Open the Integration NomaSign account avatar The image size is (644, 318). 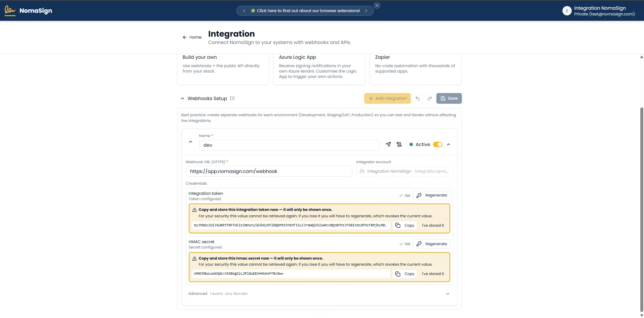click(567, 11)
